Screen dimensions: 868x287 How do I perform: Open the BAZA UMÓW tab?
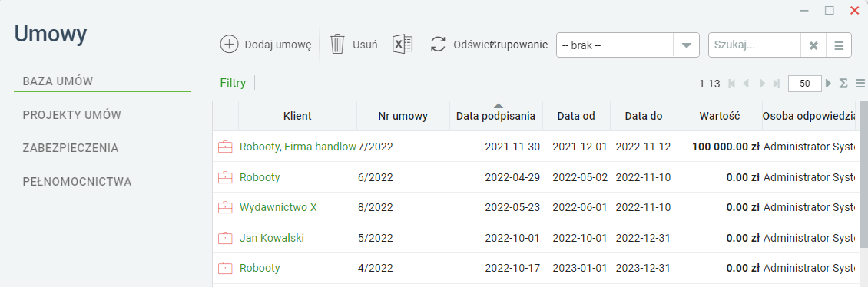pyautogui.click(x=102, y=81)
